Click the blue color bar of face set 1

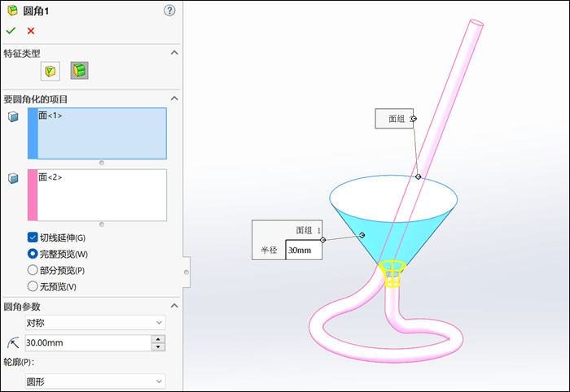click(x=33, y=133)
